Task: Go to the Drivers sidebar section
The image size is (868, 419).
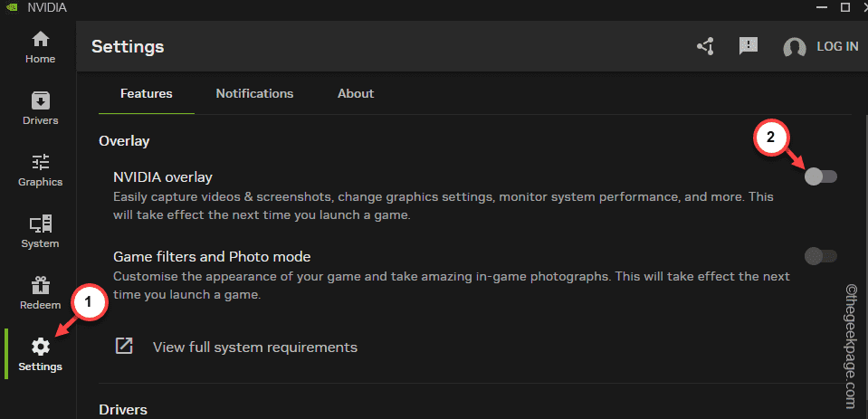Action: point(40,109)
